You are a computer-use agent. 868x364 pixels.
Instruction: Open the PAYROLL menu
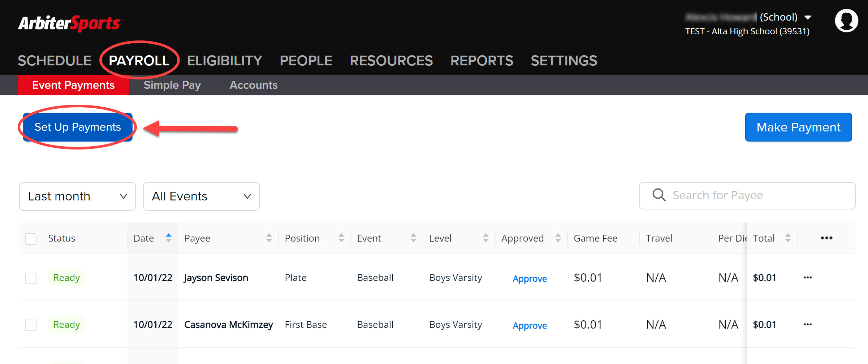pyautogui.click(x=139, y=61)
